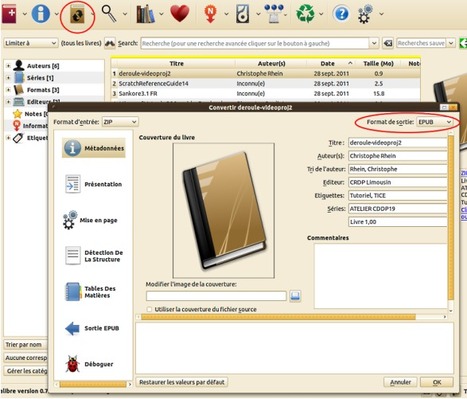Image resolution: width=467 pixels, height=399 pixels.
Task: Select the Métadonnées section
Action: pyautogui.click(x=94, y=148)
